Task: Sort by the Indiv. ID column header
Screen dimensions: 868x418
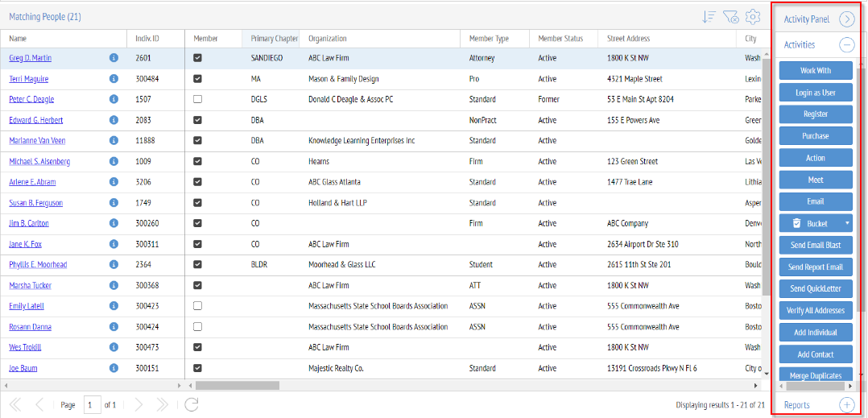Action: pyautogui.click(x=155, y=39)
